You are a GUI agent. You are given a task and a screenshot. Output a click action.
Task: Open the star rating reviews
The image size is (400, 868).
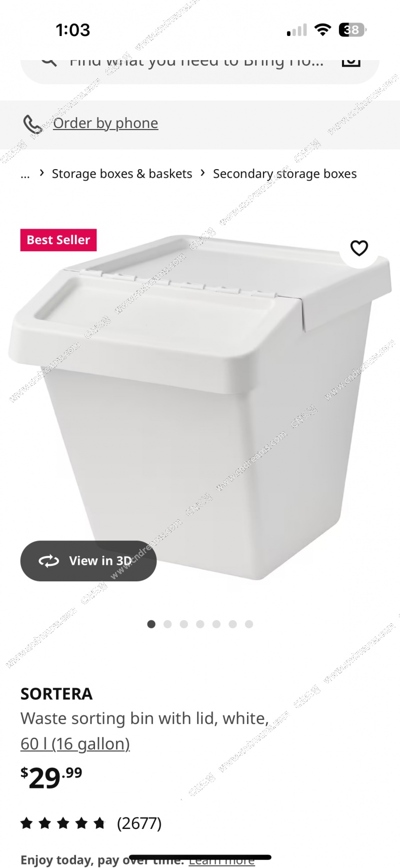click(63, 823)
